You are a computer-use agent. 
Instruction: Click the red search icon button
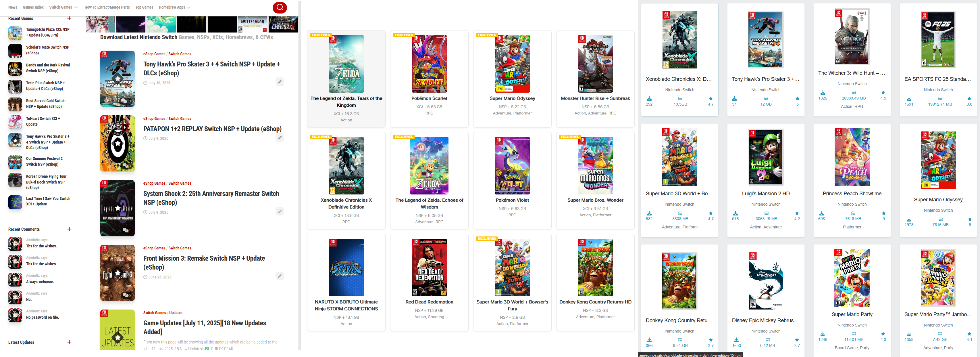[280, 7]
